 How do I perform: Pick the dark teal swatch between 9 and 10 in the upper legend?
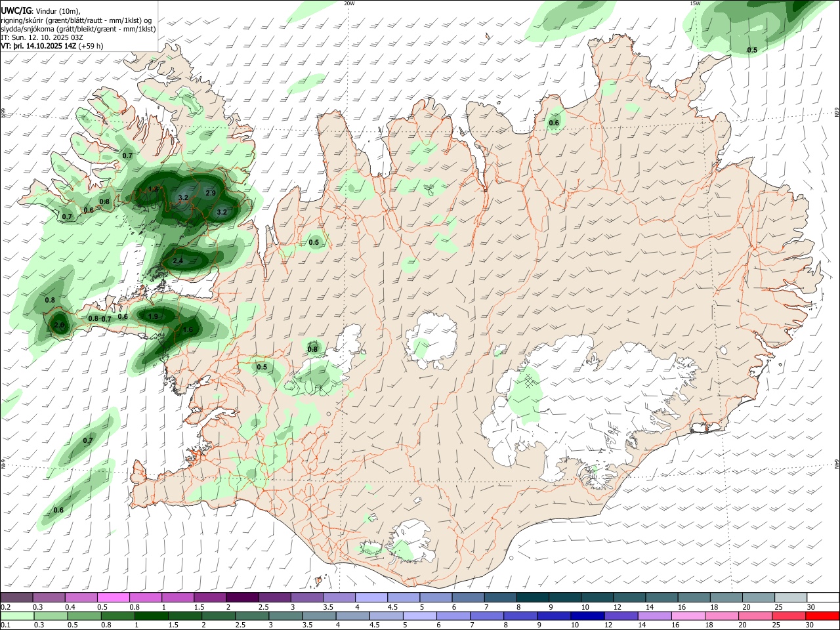pos(565,597)
